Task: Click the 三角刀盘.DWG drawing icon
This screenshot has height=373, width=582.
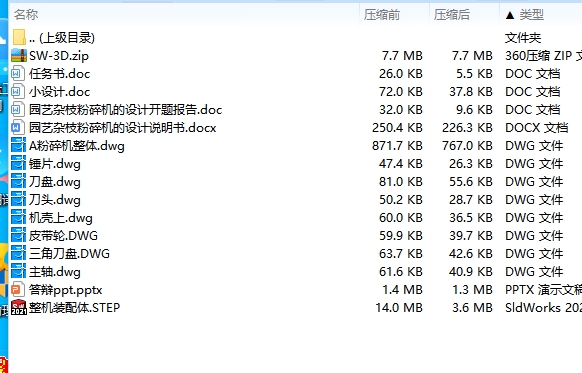Action: coord(19,253)
